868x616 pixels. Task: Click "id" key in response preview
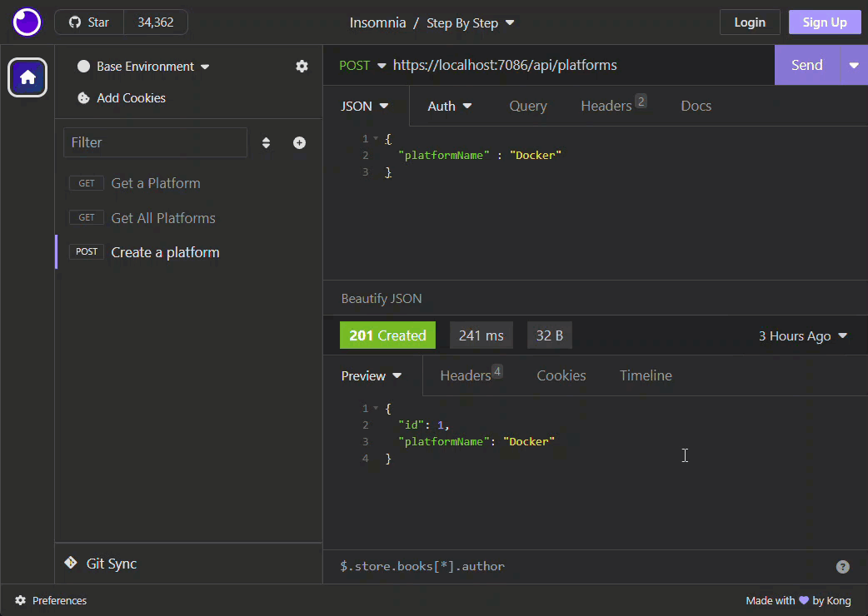411,425
